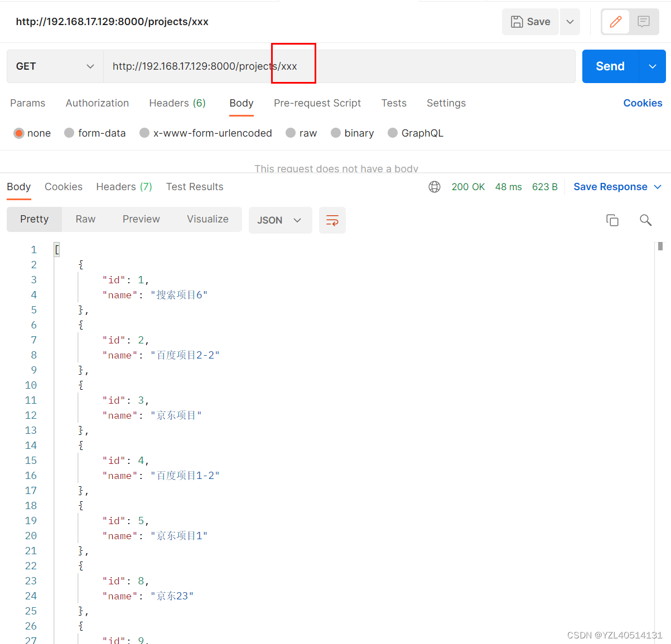
Task: Expand the JSON format dropdown
Action: pyautogui.click(x=280, y=220)
